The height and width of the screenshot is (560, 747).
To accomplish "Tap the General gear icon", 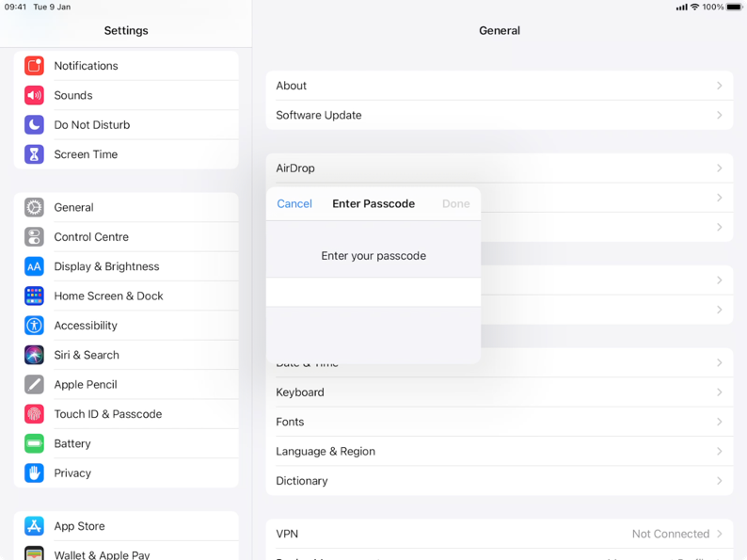I will pos(34,207).
